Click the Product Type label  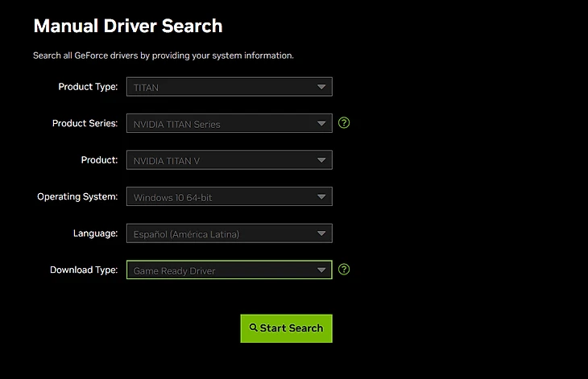[88, 87]
